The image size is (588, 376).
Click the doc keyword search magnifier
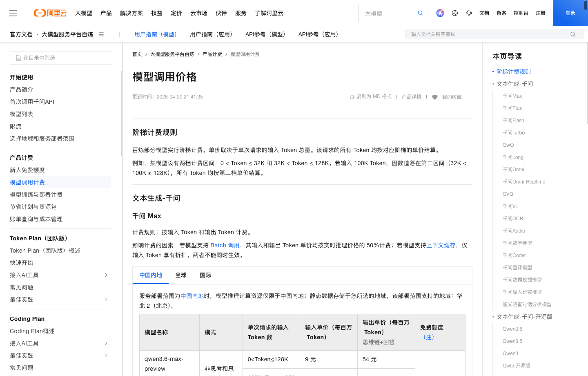(573, 34)
